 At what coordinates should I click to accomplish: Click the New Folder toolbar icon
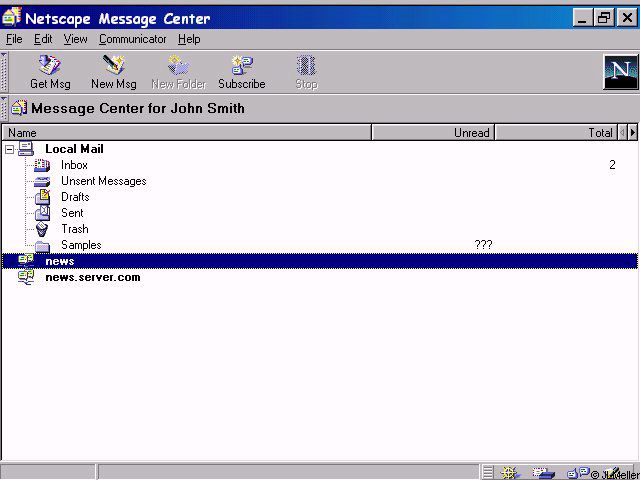(x=178, y=65)
